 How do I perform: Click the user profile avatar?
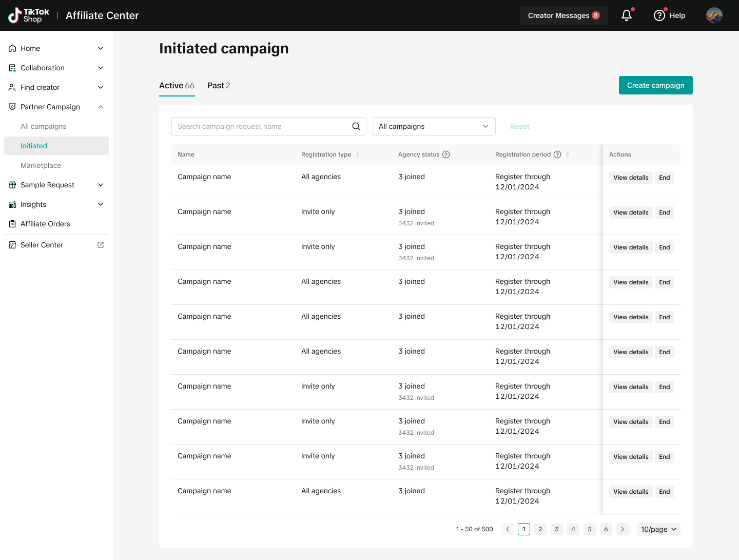[714, 15]
